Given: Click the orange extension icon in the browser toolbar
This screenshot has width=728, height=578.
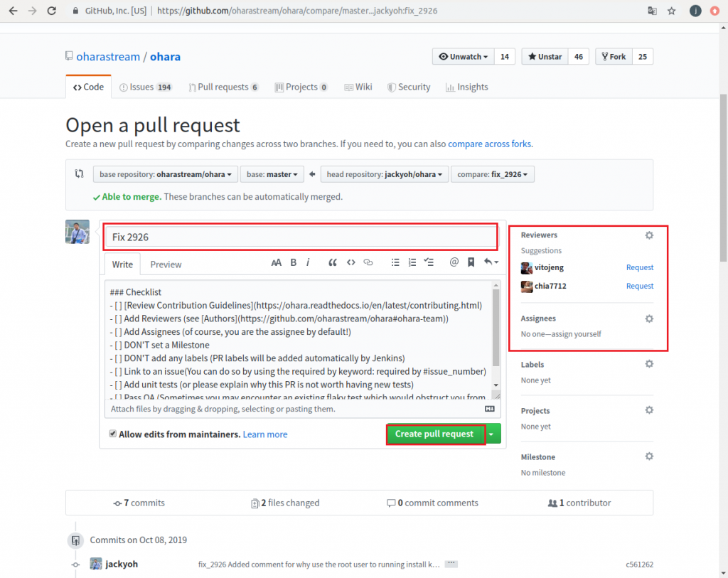Looking at the screenshot, I should tap(715, 11).
